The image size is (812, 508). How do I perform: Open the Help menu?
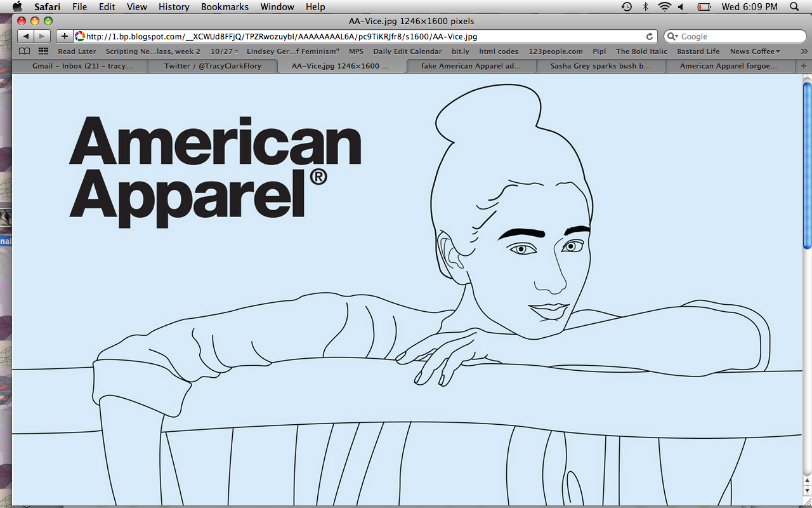(x=315, y=6)
